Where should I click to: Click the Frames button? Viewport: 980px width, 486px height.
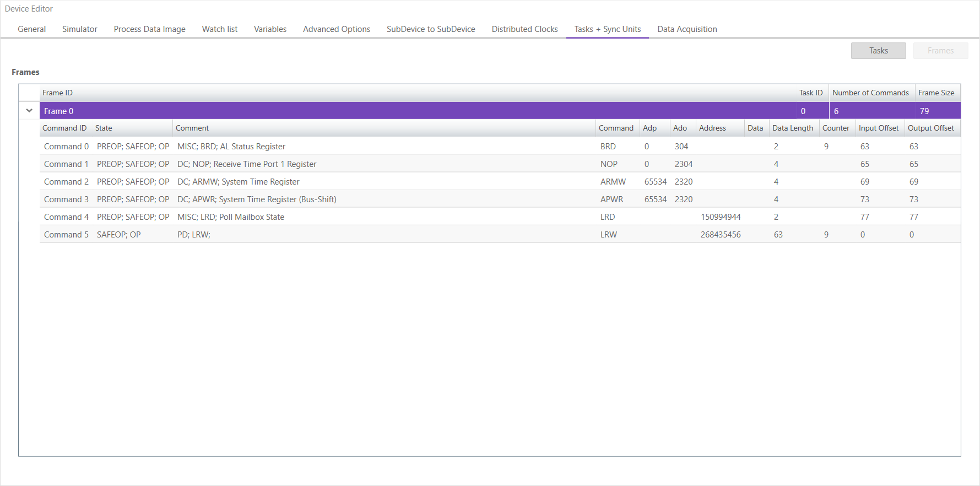940,51
